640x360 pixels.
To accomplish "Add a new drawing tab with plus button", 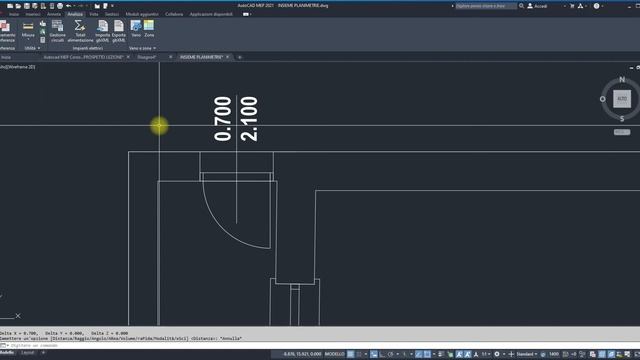I will tap(240, 57).
